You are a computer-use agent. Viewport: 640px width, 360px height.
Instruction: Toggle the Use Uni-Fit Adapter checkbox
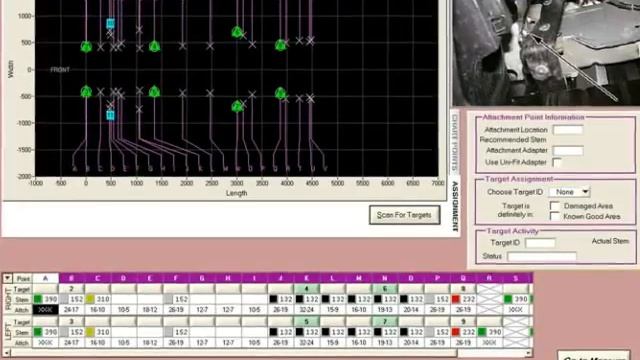point(557,162)
